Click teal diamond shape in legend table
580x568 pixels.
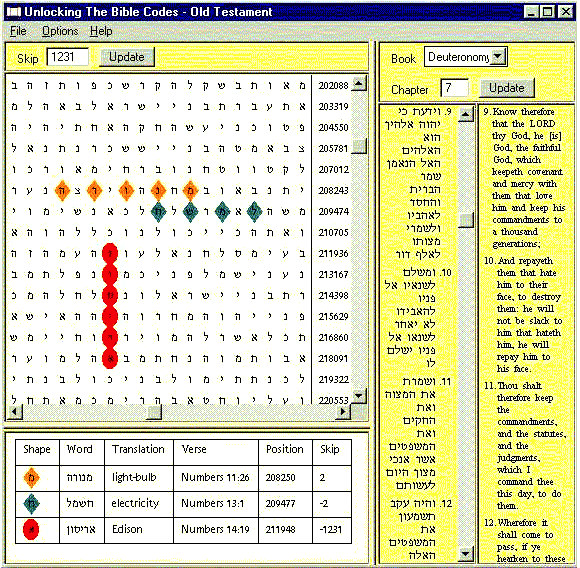pyautogui.click(x=31, y=503)
